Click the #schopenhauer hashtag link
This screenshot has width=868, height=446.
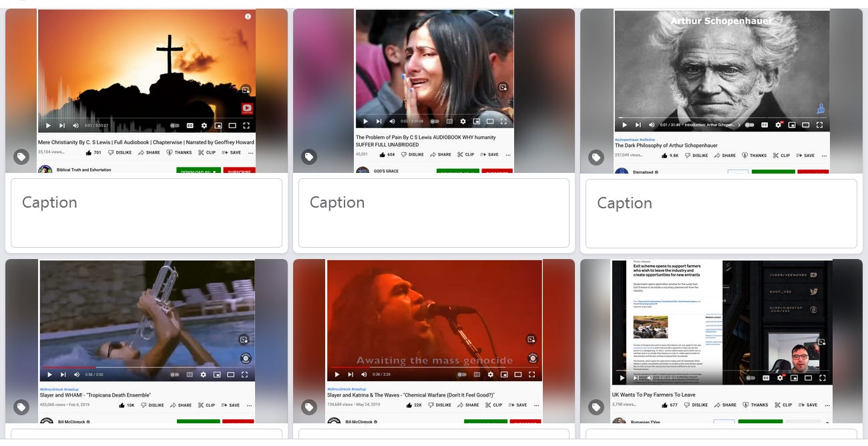click(x=628, y=140)
